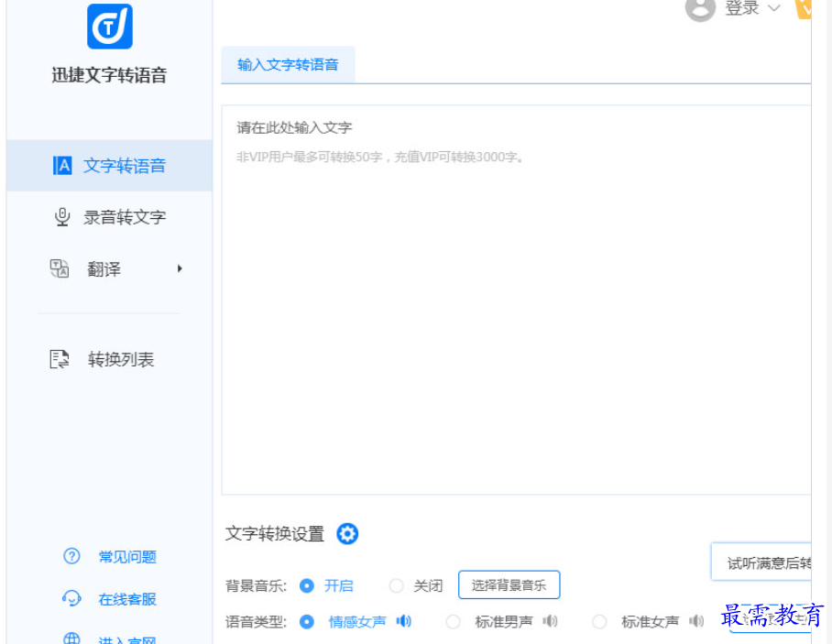Click the headset icon beside 在线客服
This screenshot has width=832, height=644.
[x=71, y=599]
